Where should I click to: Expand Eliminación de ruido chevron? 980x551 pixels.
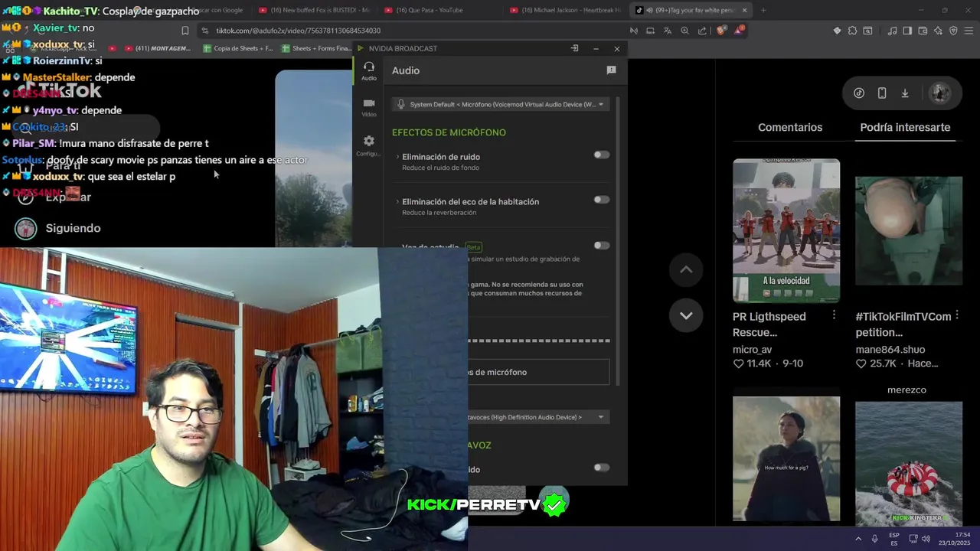397,157
